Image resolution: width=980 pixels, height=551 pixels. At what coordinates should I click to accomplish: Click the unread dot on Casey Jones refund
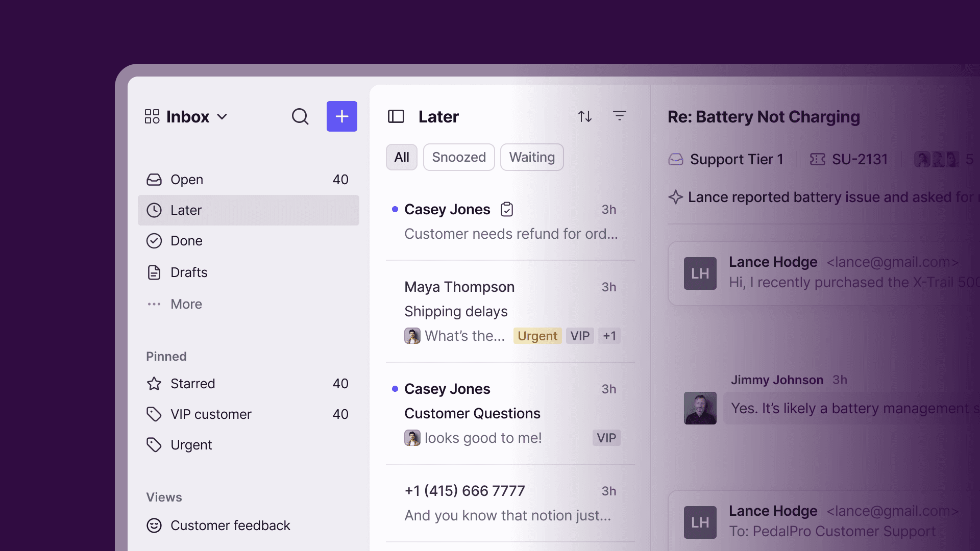point(395,209)
